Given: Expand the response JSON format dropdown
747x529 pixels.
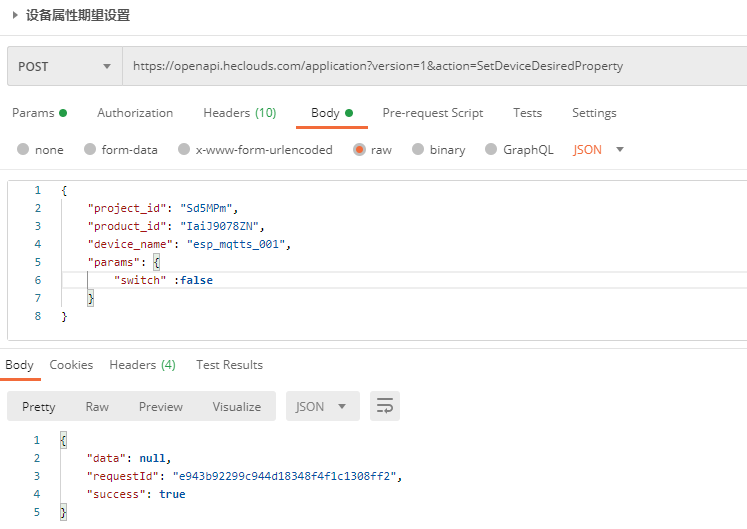Looking at the screenshot, I should point(322,406).
